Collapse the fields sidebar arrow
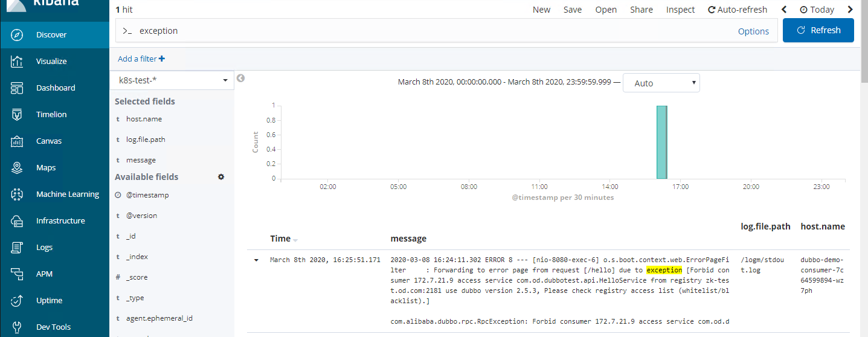 240,78
